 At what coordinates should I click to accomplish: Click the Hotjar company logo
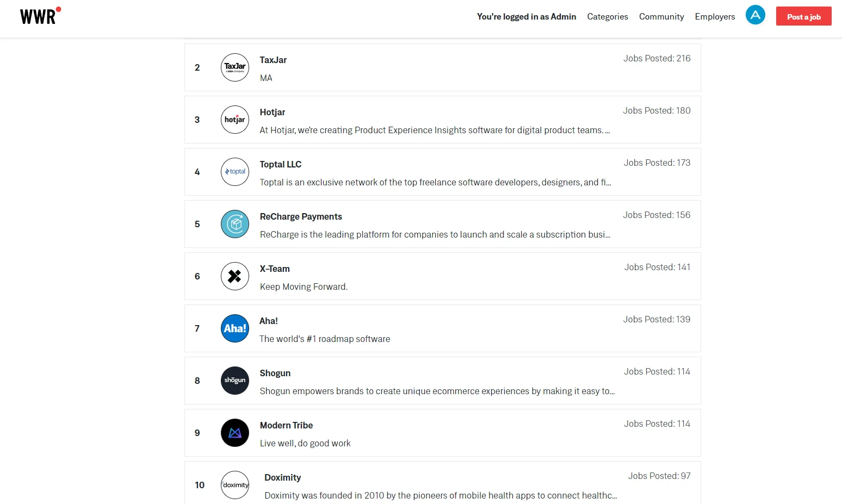[x=235, y=120]
